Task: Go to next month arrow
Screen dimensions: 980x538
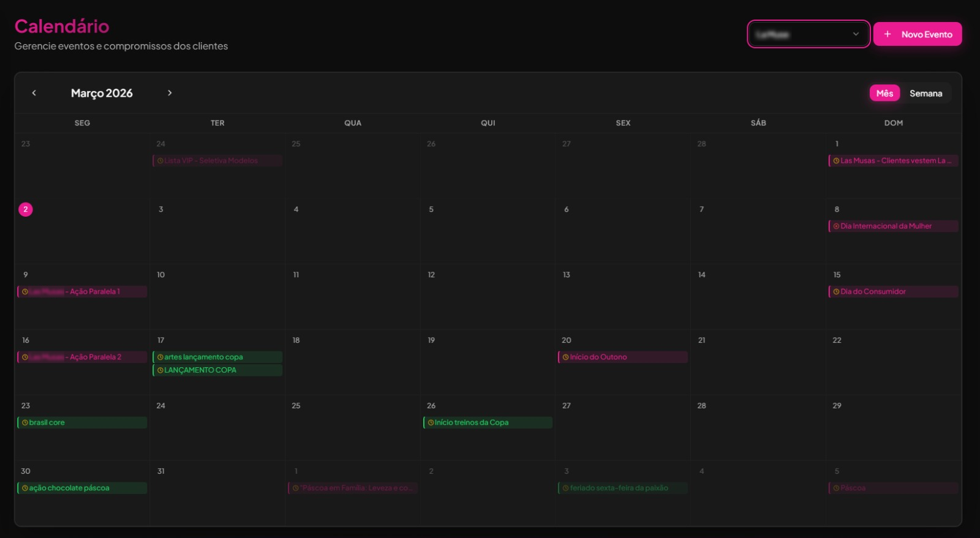Action: point(170,93)
